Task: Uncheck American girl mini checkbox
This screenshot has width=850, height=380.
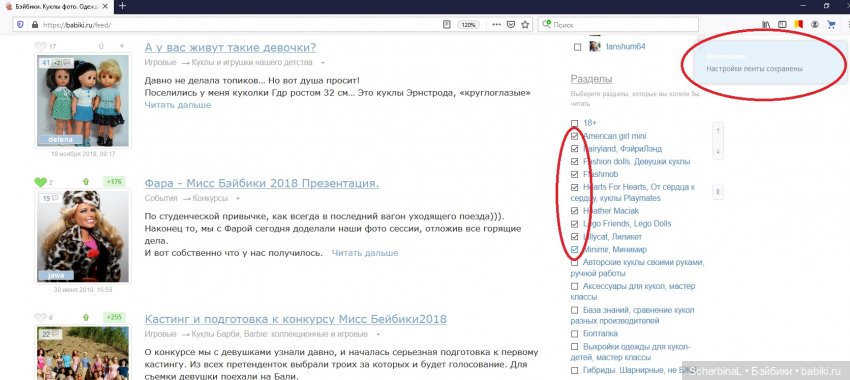Action: (x=575, y=136)
